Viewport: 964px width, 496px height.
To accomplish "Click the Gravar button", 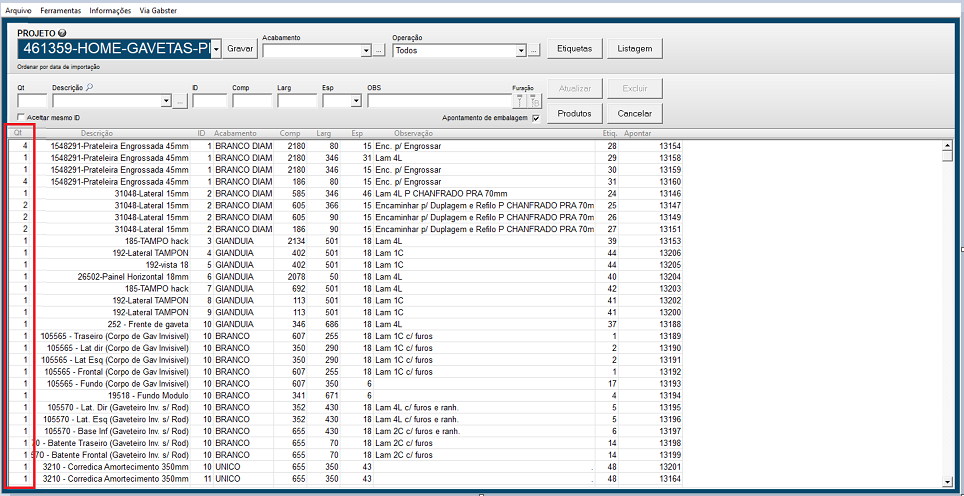I will pos(240,49).
